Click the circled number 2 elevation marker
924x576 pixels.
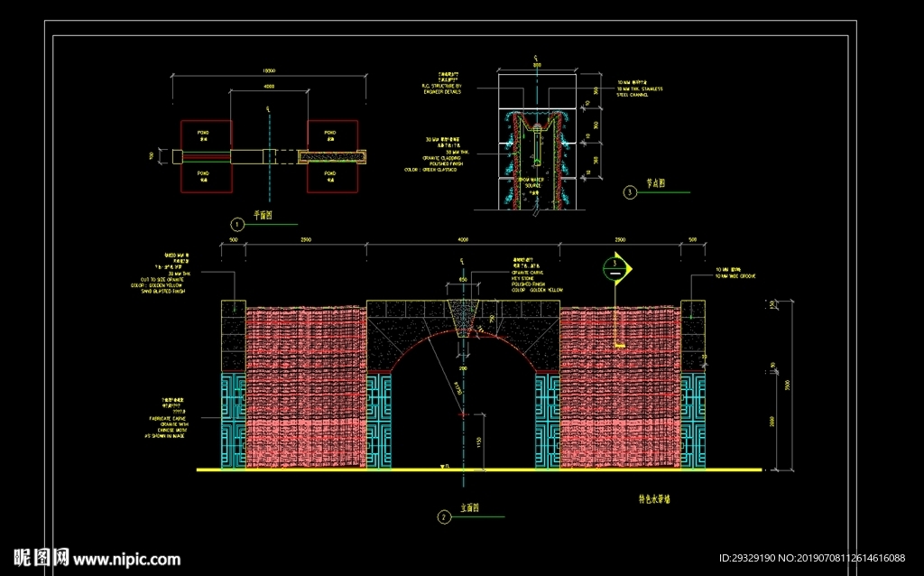(444, 517)
